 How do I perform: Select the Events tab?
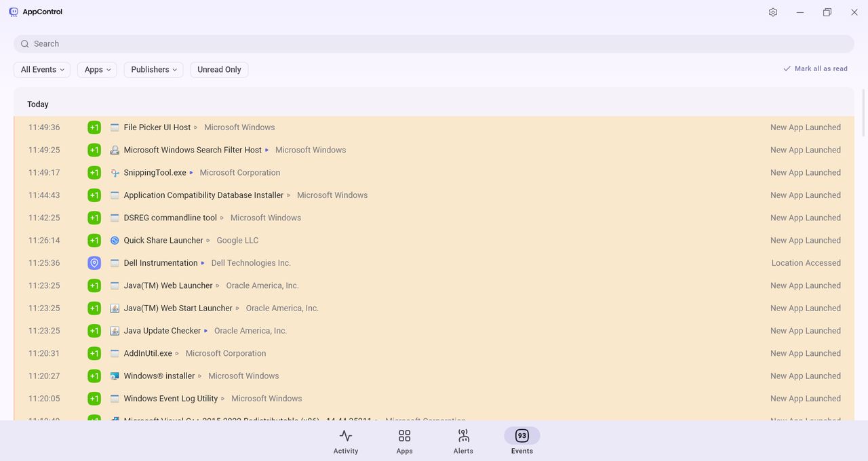[522, 441]
